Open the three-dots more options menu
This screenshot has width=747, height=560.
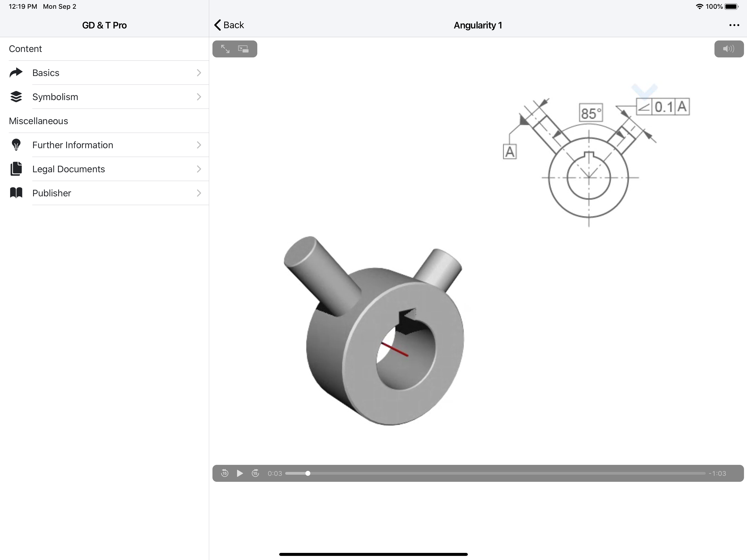(734, 25)
